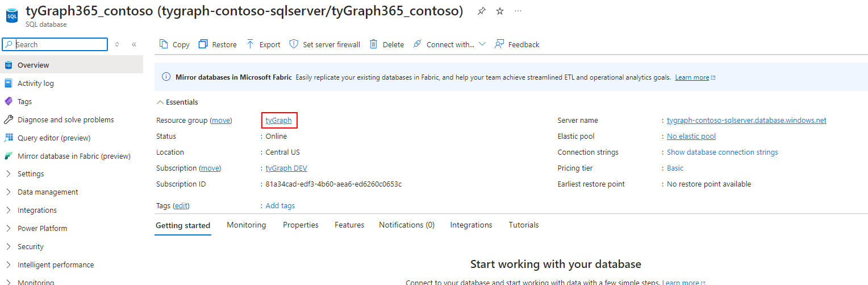Show database connection strings
Screen dimensions: 868x285
coord(723,152)
